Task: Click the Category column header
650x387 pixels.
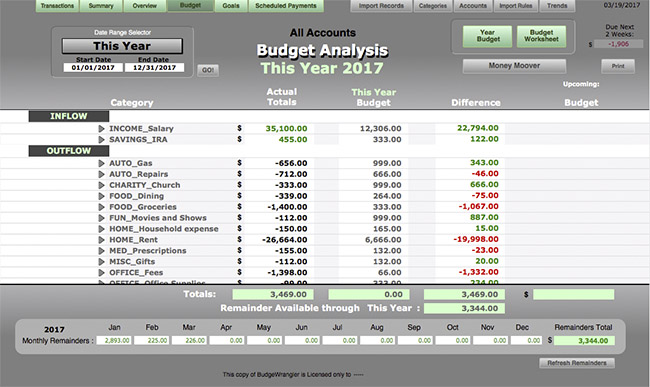Action: pos(132,103)
